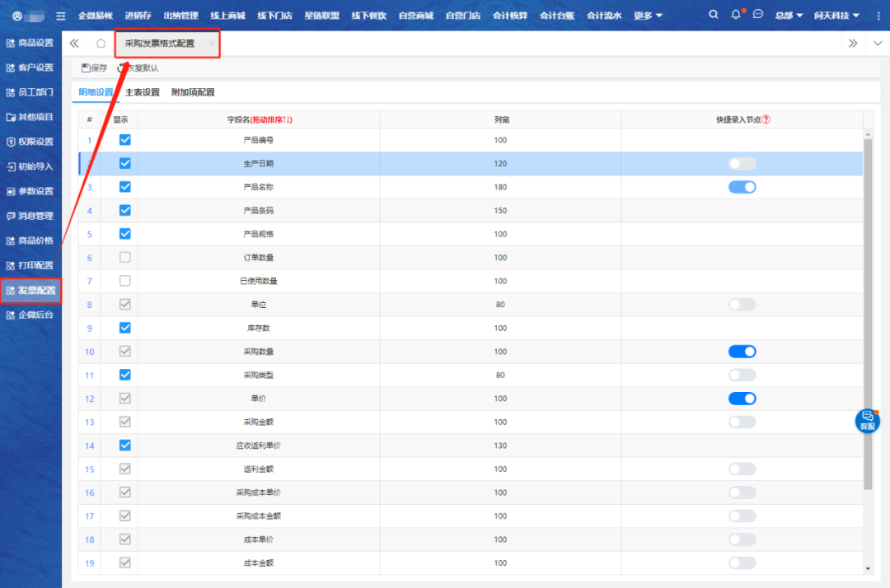Open the 总部 dropdown in header

pos(789,16)
